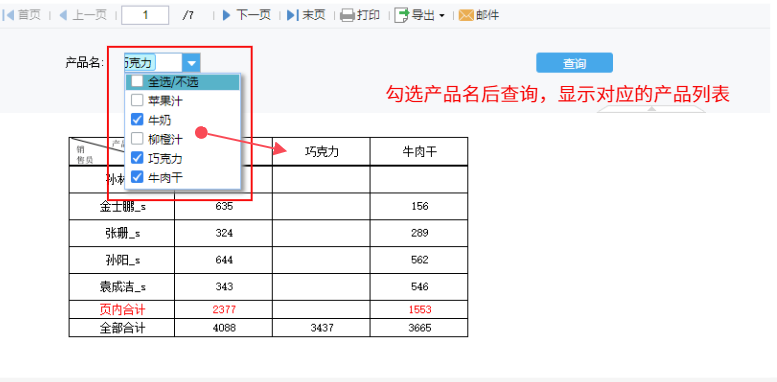
Task: Click the first page (首页) icon
Action: 8,15
